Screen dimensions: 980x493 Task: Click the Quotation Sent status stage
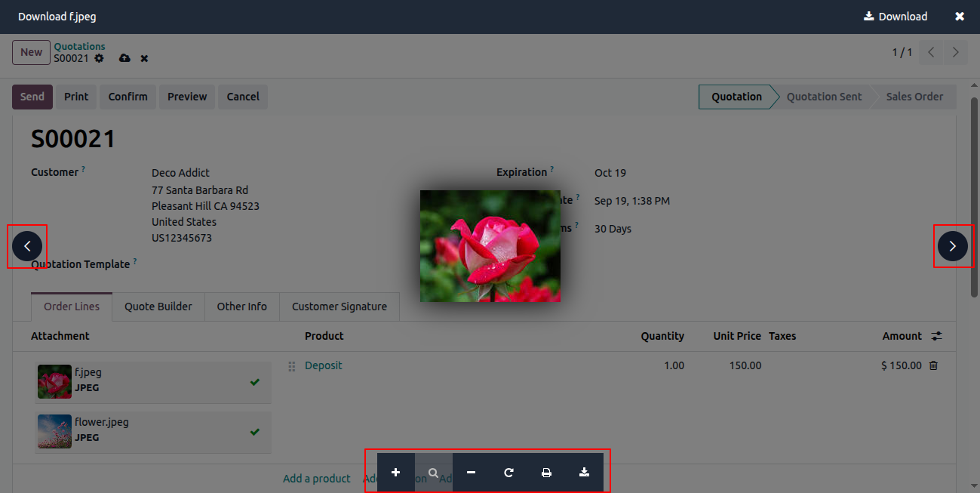pyautogui.click(x=824, y=97)
